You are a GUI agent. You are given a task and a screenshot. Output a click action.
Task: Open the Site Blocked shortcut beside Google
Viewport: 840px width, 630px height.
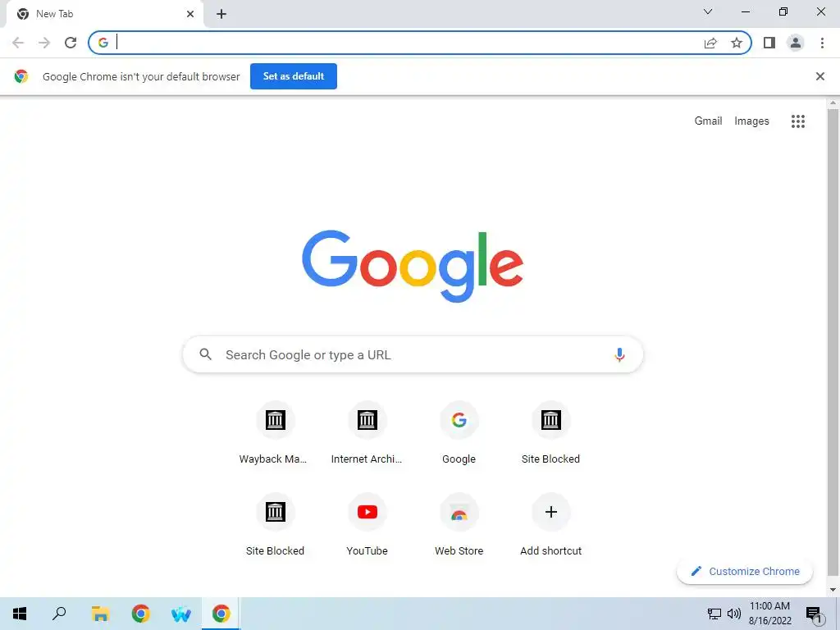[x=550, y=432]
